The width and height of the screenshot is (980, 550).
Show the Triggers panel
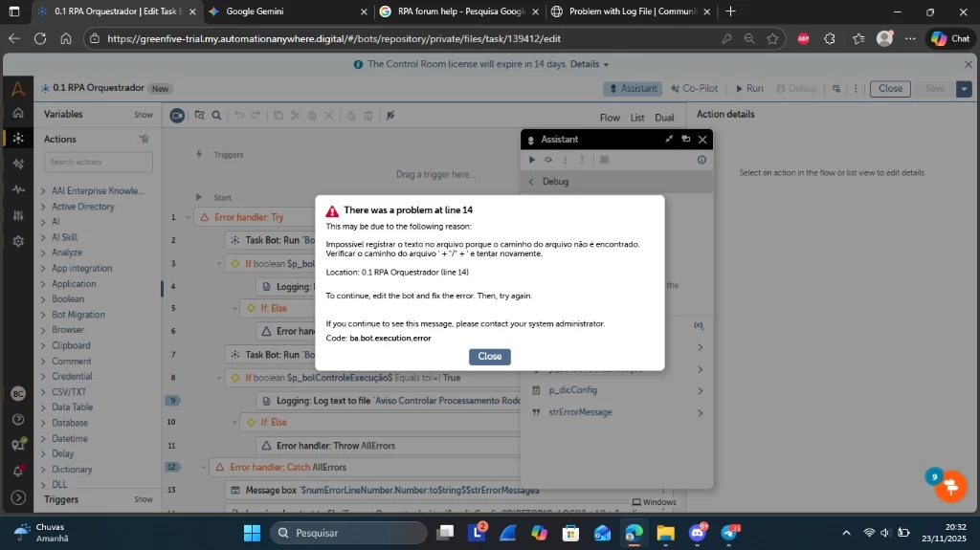[144, 499]
